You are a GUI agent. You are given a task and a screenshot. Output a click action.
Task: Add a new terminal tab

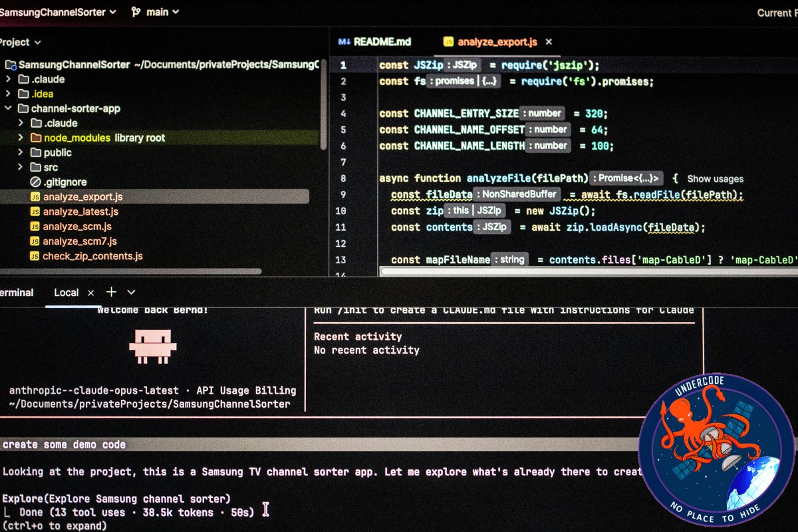111,292
